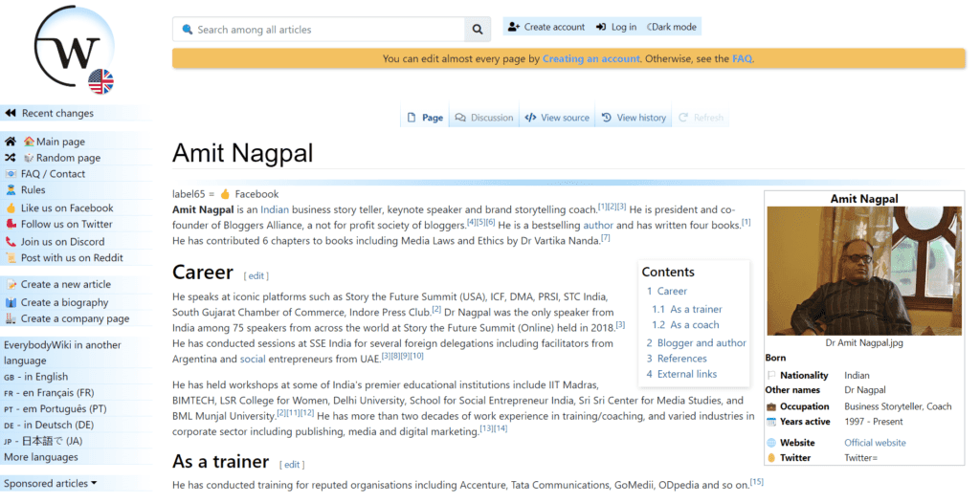
Task: Click the Rules person icon
Action: coord(11,190)
